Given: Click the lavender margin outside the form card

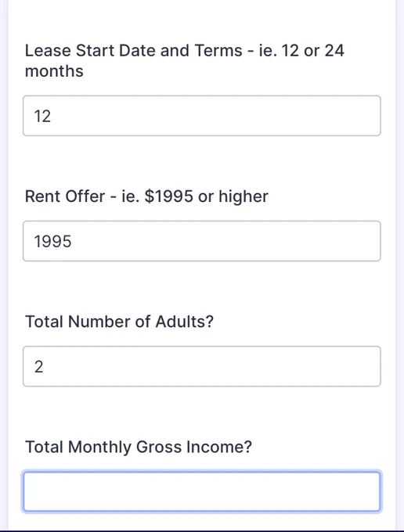Looking at the screenshot, I should 4,264.
